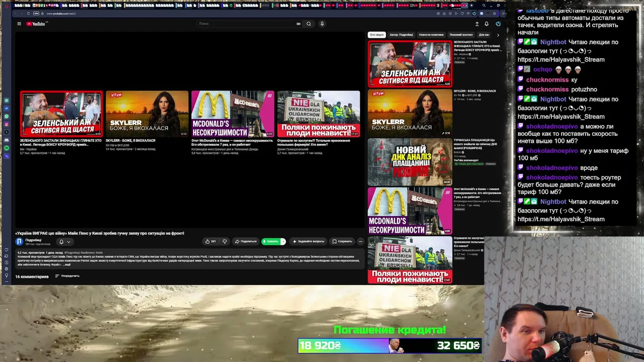Open sidebar McDonald's несокрушимости thumbnail
The height and width of the screenshot is (362, 644).
coord(410,211)
